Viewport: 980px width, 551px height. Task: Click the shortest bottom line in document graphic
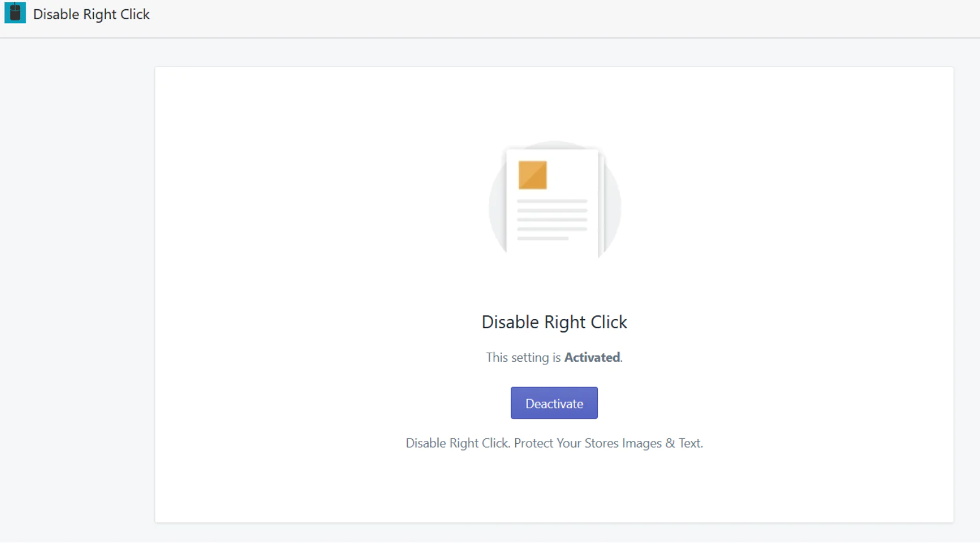[543, 238]
